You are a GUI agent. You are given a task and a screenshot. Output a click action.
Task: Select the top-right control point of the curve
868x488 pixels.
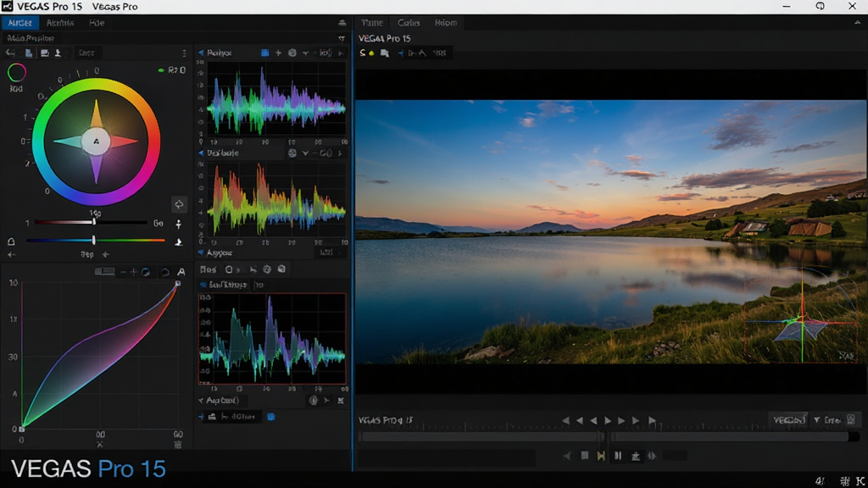178,283
